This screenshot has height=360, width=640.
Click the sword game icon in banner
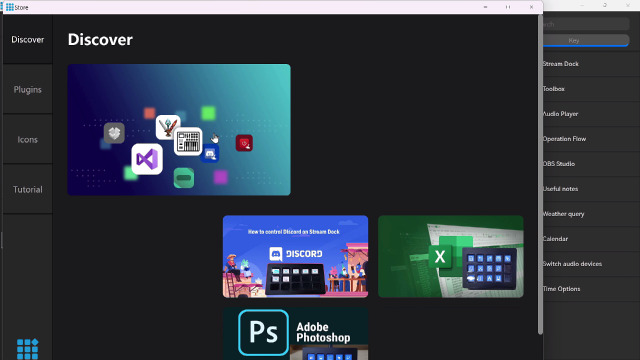tap(167, 126)
